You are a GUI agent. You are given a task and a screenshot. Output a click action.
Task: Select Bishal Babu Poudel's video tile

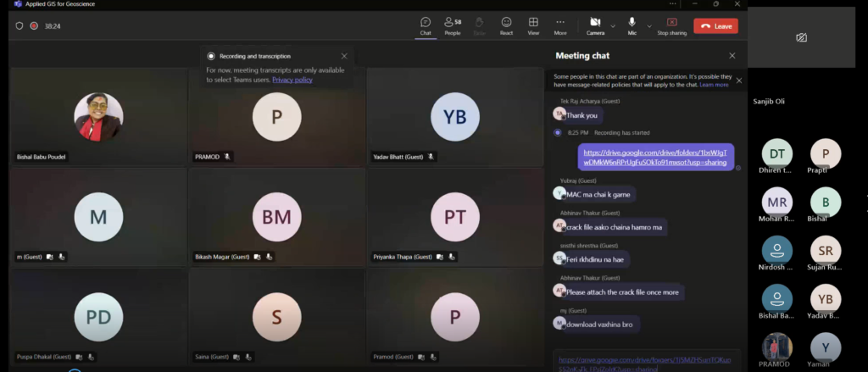(x=98, y=117)
